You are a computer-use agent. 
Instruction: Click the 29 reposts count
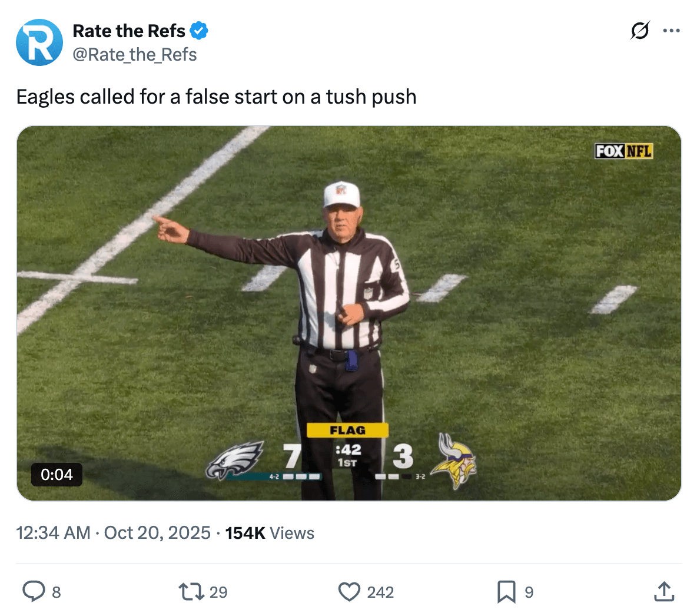pyautogui.click(x=218, y=592)
